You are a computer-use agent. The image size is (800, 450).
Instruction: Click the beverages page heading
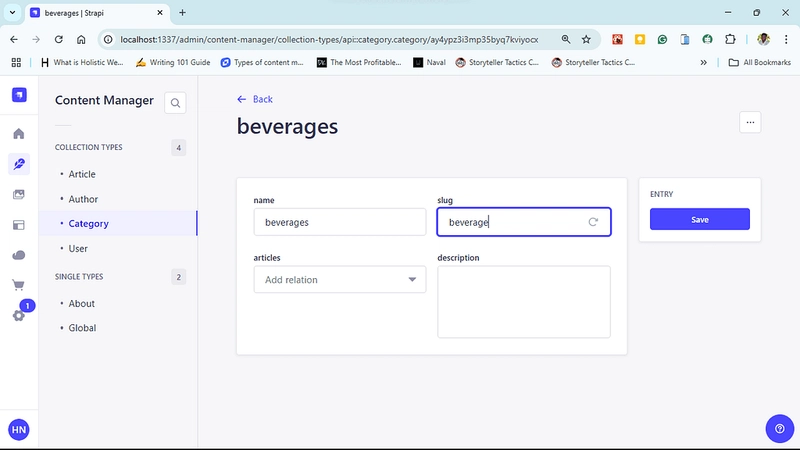287,127
